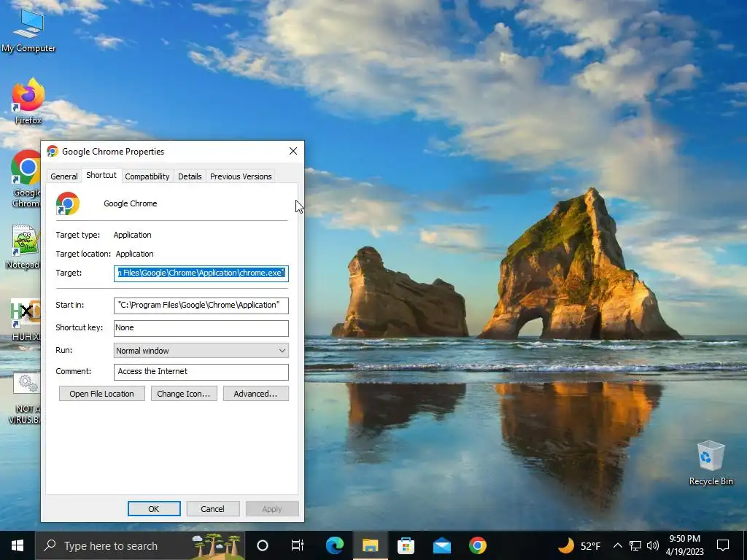
Task: Click the Type here to search box
Action: point(139,545)
